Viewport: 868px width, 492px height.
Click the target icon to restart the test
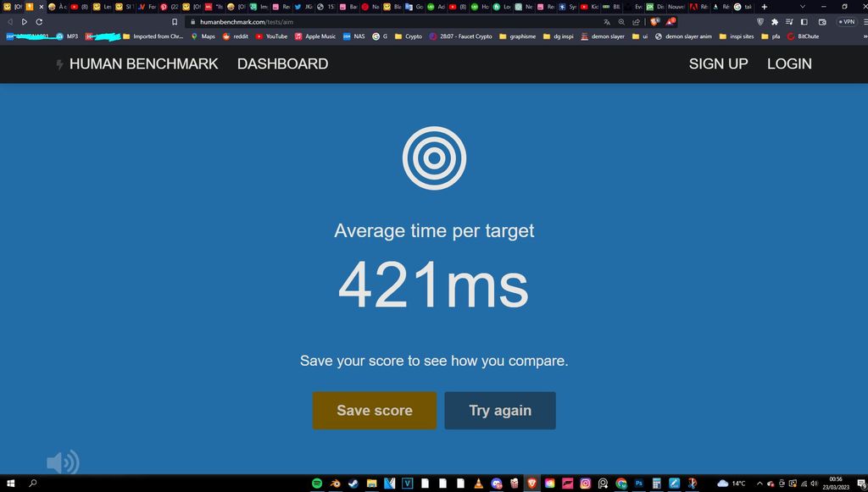tap(434, 157)
